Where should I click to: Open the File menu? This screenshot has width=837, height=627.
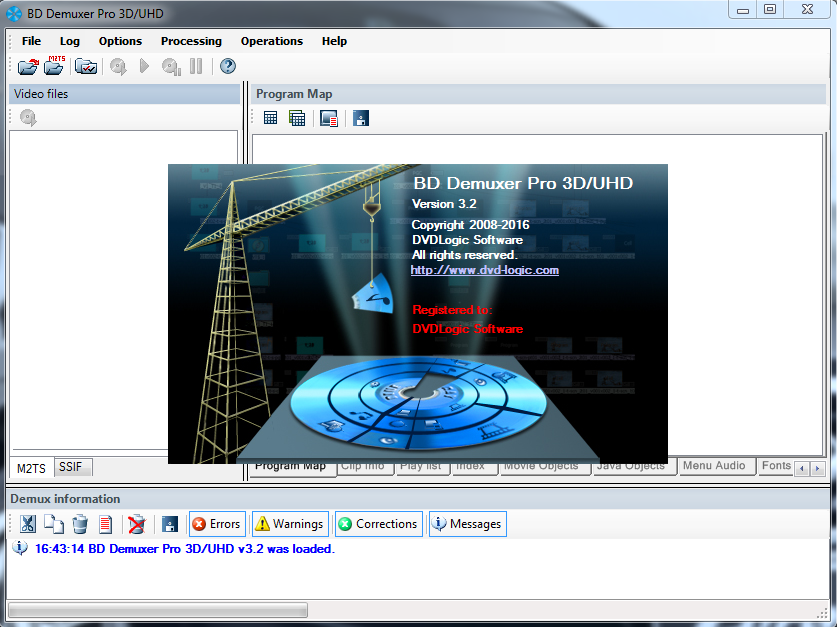coord(31,41)
